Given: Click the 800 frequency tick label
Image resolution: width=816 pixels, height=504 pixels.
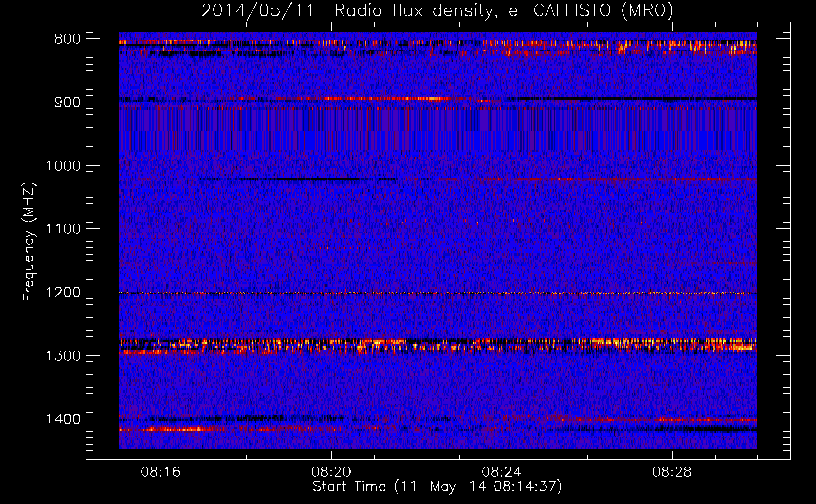Looking at the screenshot, I should click(67, 39).
